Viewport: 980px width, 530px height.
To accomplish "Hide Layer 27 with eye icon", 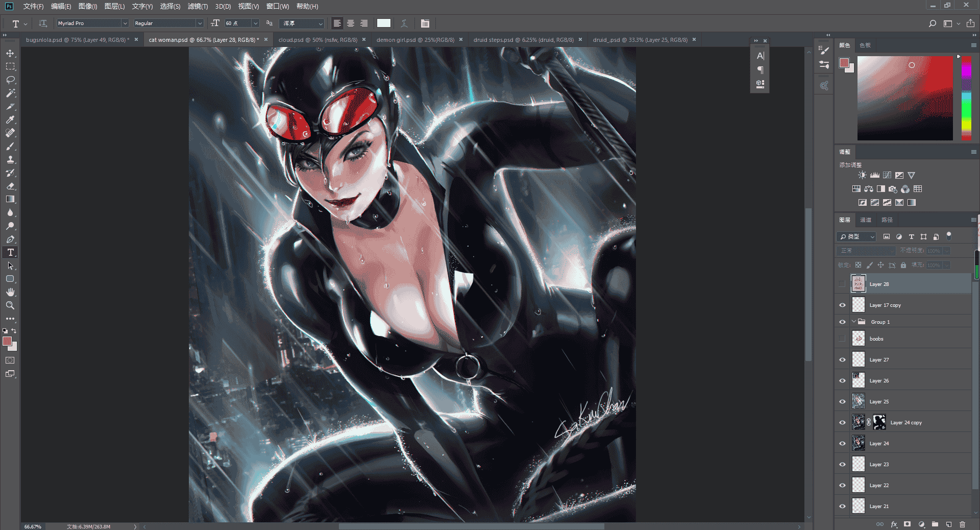I will (x=842, y=359).
